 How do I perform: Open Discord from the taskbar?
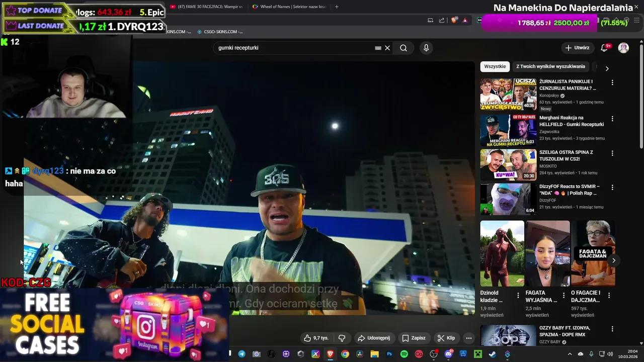(448, 354)
